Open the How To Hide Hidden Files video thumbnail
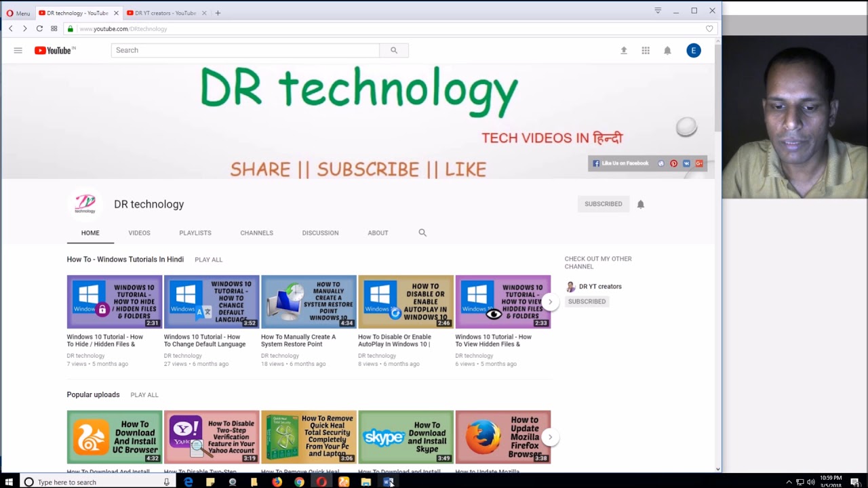The image size is (868, 488). pyautogui.click(x=115, y=302)
